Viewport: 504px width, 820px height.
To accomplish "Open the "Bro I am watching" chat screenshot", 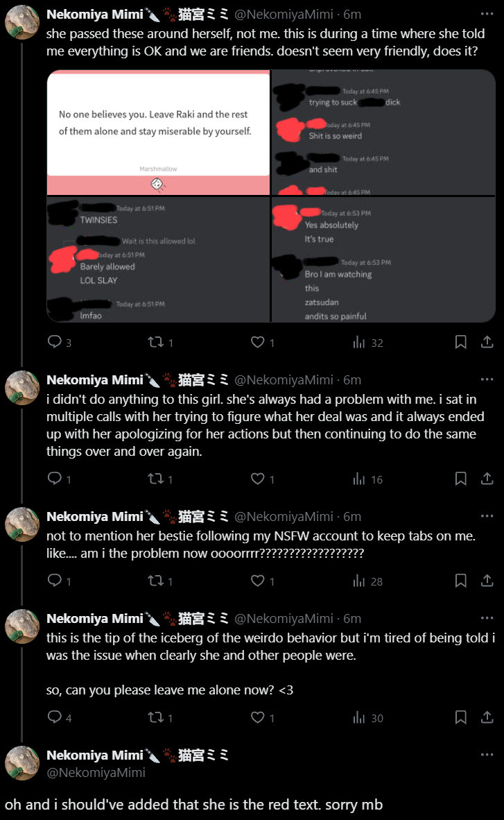I will click(383, 259).
